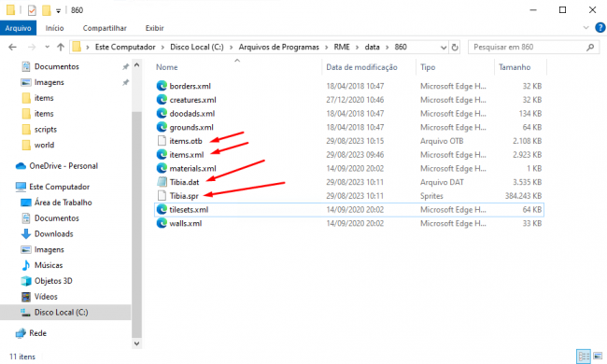The width and height of the screenshot is (607, 364).
Task: Select Este Computador in the sidebar
Action: [x=52, y=187]
